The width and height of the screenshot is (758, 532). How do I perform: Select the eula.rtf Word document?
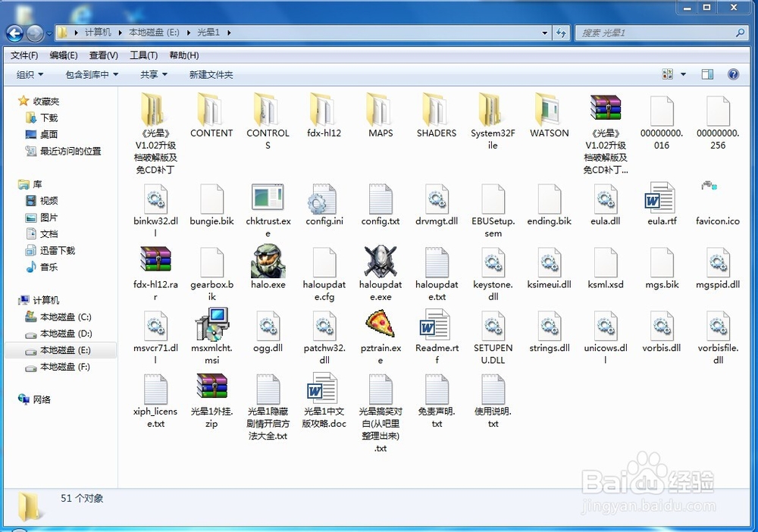(661, 197)
